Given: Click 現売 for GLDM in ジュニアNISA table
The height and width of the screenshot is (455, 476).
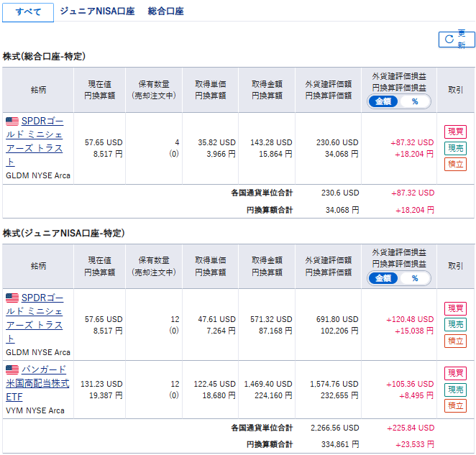Looking at the screenshot, I should (455, 325).
